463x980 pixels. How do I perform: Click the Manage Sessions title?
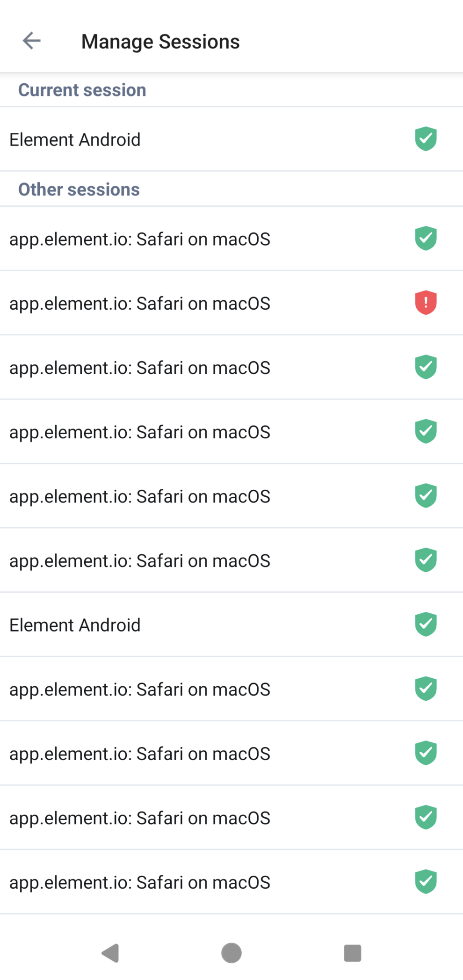[160, 42]
